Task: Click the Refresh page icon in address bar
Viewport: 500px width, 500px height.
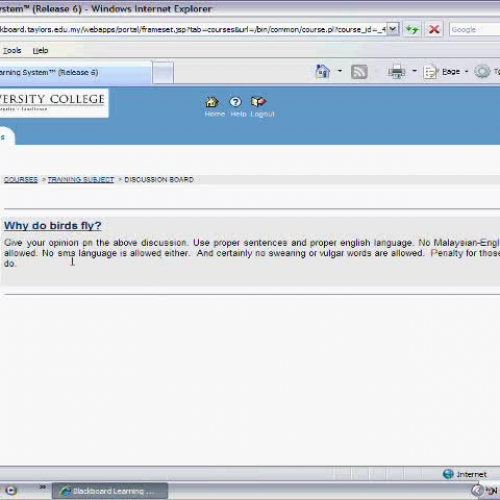Action: pos(412,30)
